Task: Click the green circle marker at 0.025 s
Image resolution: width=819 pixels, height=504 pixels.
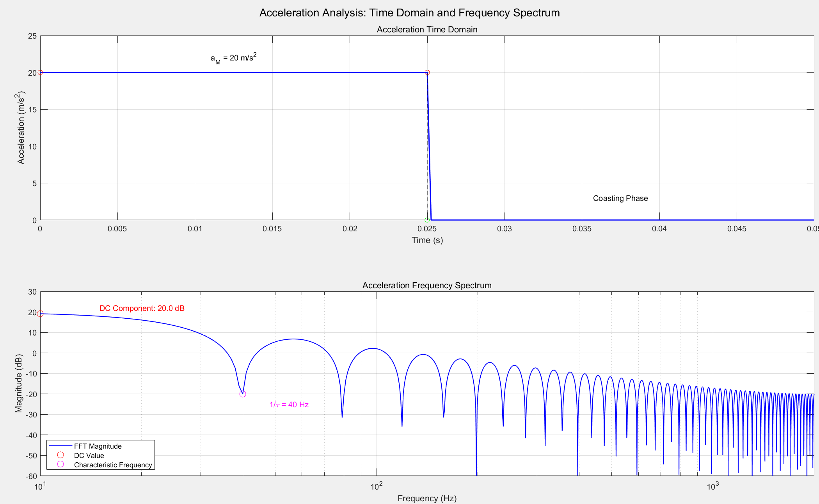Action: [427, 220]
